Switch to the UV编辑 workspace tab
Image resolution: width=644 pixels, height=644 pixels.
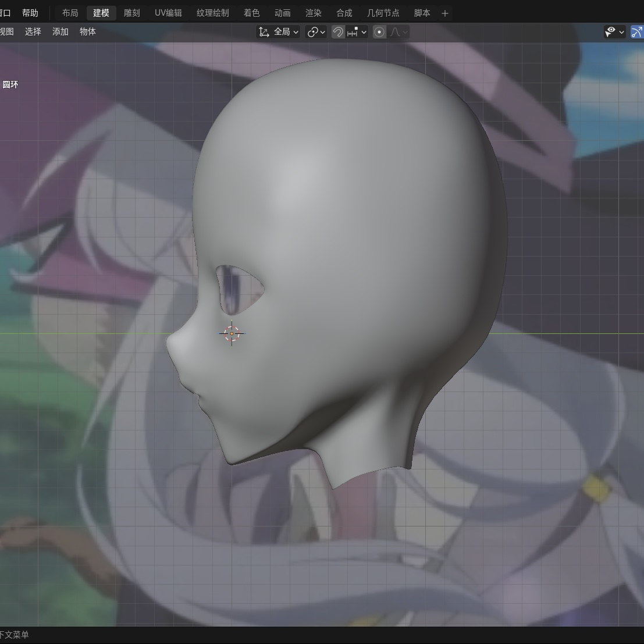pyautogui.click(x=168, y=13)
